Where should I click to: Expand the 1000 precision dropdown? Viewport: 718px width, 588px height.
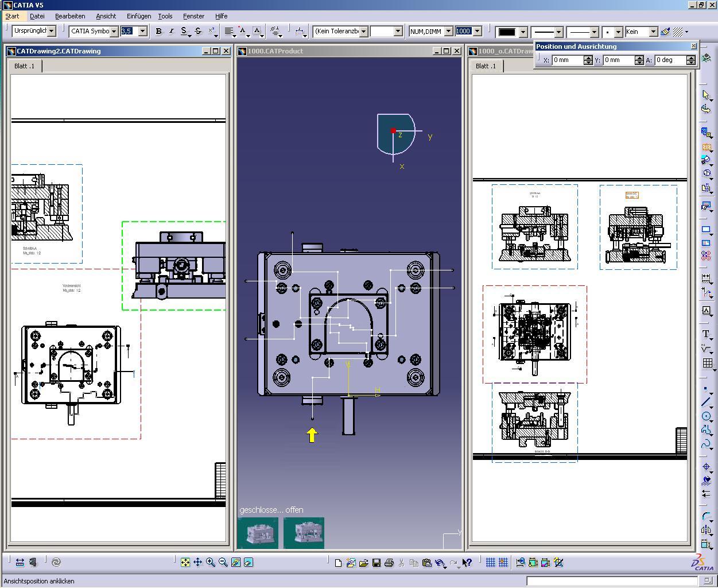click(x=476, y=31)
